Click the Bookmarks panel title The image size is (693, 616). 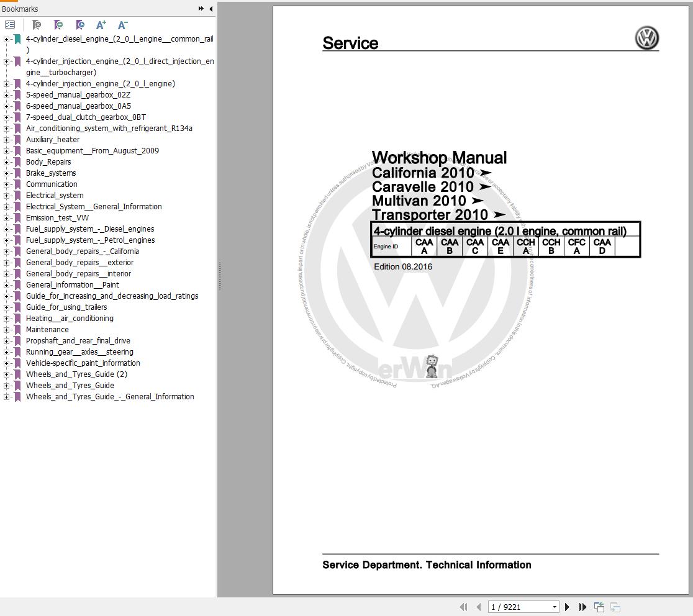click(20, 9)
